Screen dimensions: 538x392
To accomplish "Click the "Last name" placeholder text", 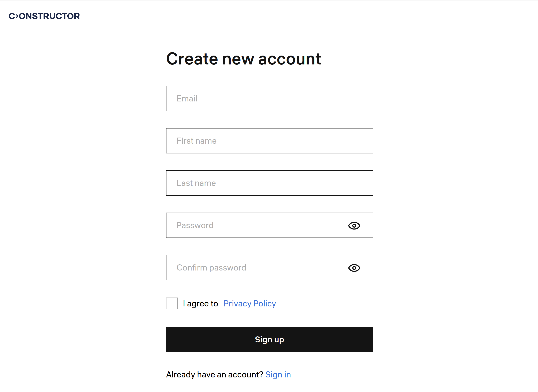I will [196, 183].
